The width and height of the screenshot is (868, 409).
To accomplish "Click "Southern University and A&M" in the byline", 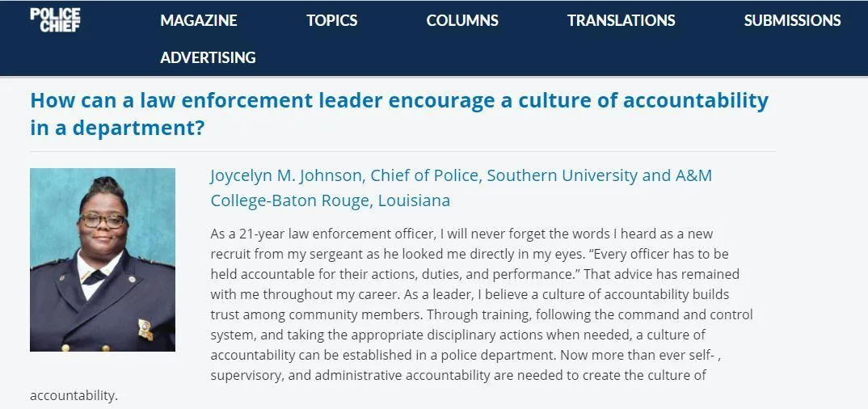I will tap(600, 175).
